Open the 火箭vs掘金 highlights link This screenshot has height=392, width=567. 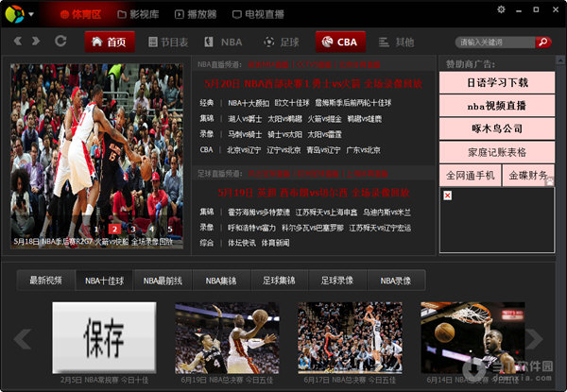(324, 119)
